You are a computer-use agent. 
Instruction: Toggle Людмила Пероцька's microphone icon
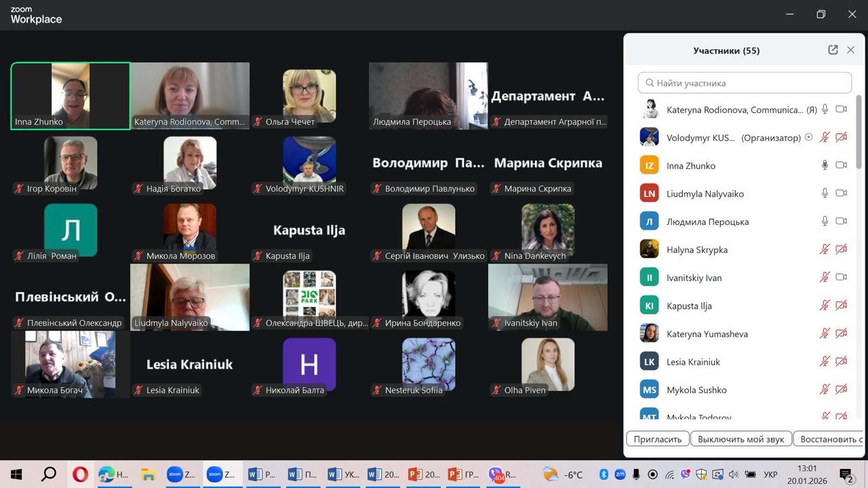(825, 221)
